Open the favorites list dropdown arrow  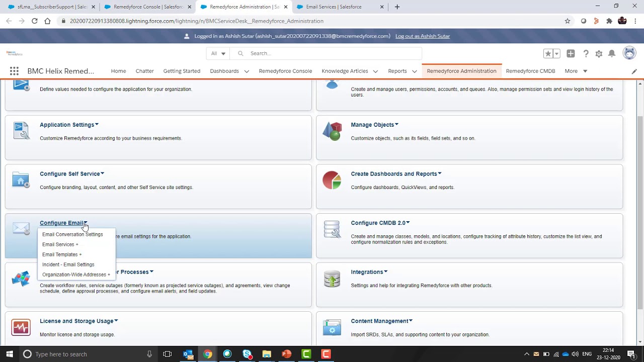click(557, 53)
